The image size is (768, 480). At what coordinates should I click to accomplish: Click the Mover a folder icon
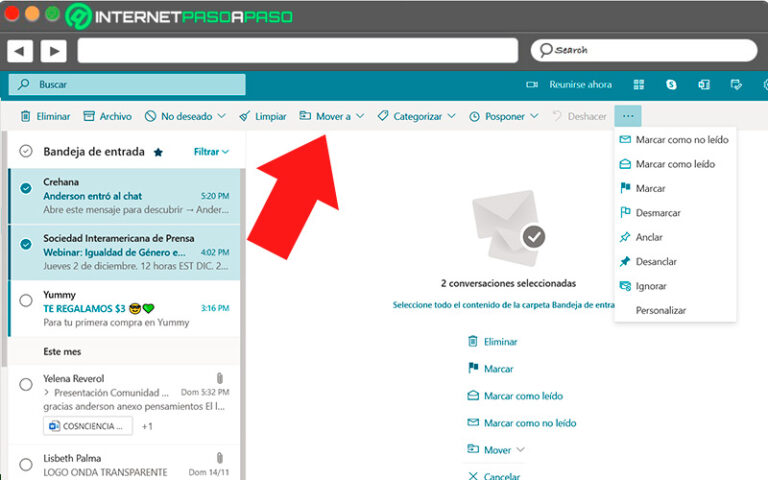[305, 116]
